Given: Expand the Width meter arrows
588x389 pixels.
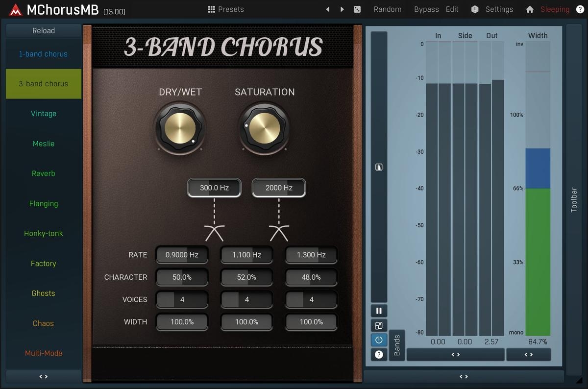Looking at the screenshot, I should (528, 354).
